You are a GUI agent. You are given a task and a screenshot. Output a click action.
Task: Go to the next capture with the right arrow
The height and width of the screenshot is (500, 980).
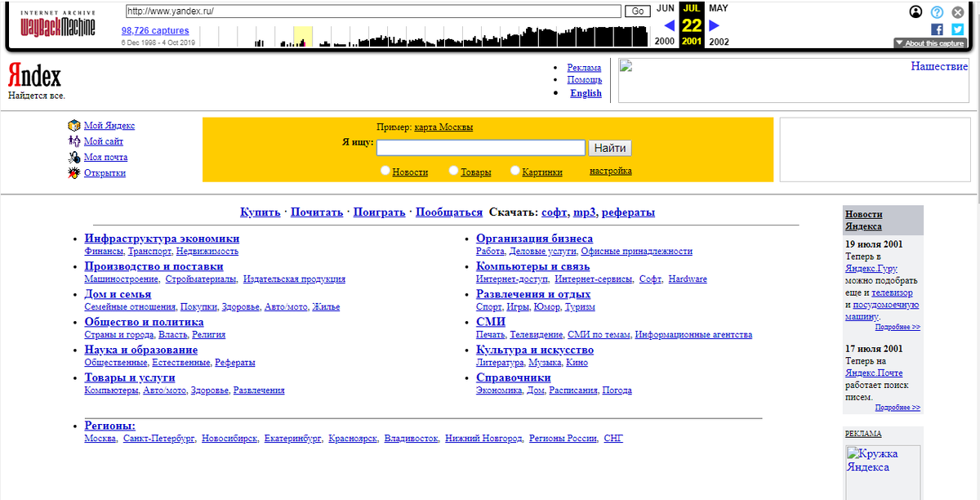[714, 25]
